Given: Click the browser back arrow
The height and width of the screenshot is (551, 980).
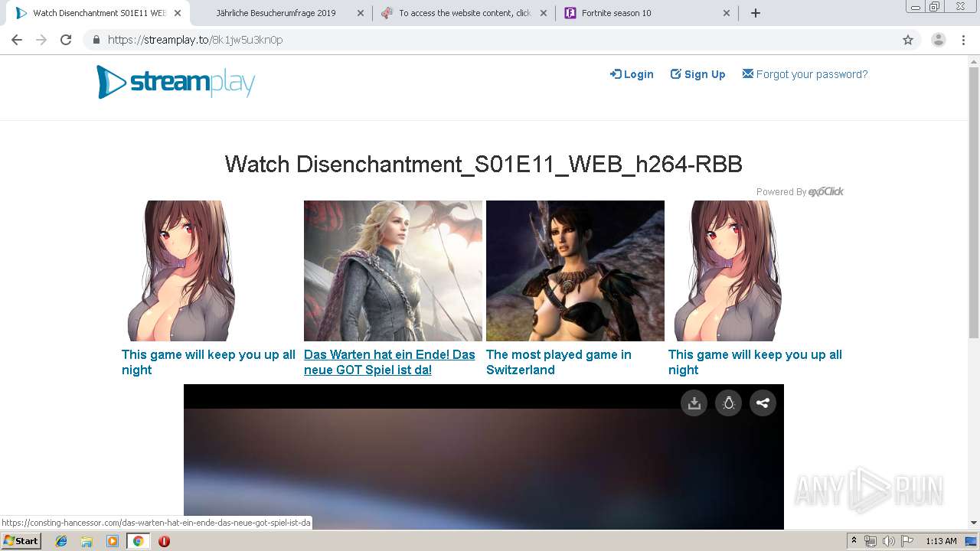Looking at the screenshot, I should 17,40.
